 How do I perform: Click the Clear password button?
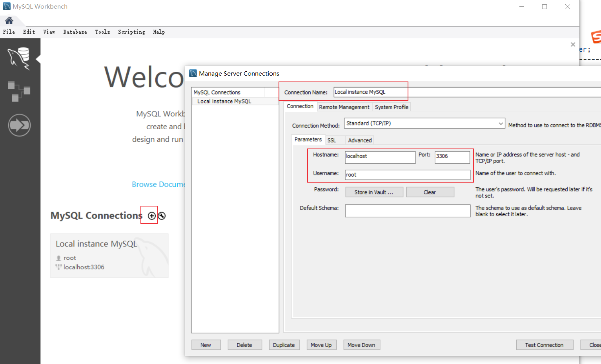click(430, 192)
